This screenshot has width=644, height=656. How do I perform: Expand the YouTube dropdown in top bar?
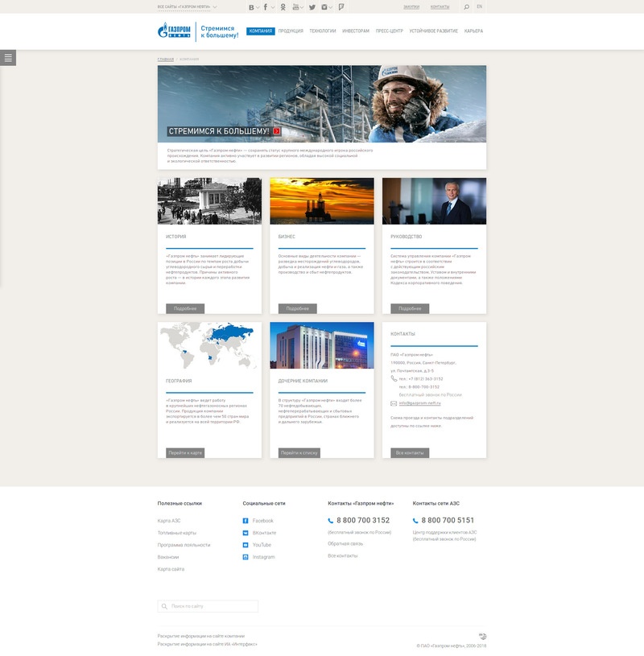[303, 7]
